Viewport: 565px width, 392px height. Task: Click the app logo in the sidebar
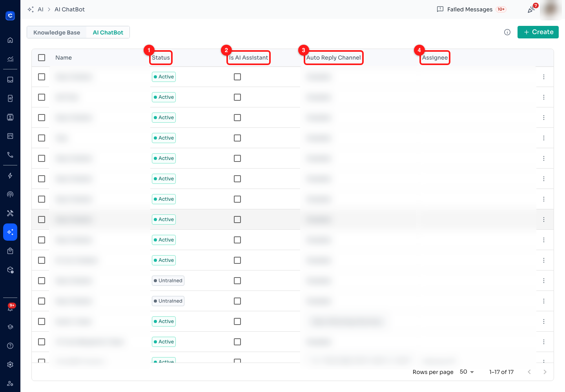(x=10, y=16)
